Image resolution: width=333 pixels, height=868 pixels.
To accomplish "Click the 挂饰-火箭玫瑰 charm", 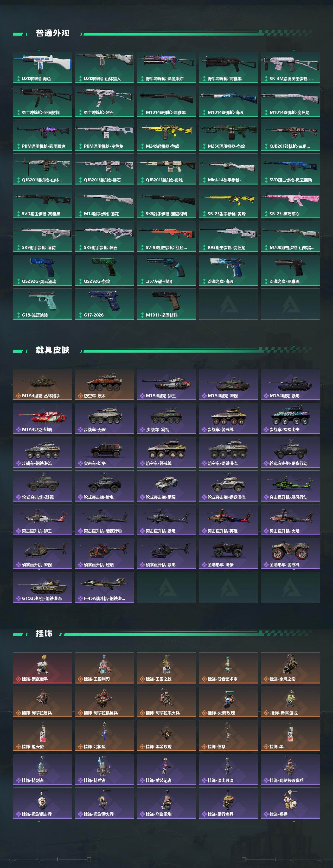I will coord(228,701).
